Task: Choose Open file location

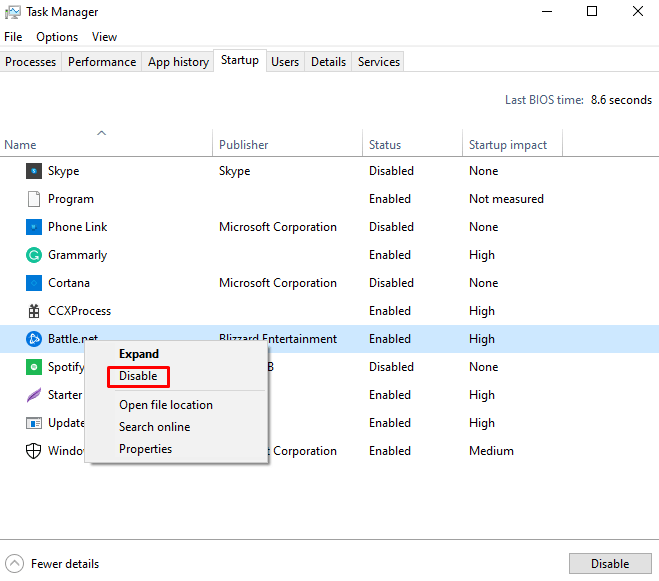Action: click(166, 405)
